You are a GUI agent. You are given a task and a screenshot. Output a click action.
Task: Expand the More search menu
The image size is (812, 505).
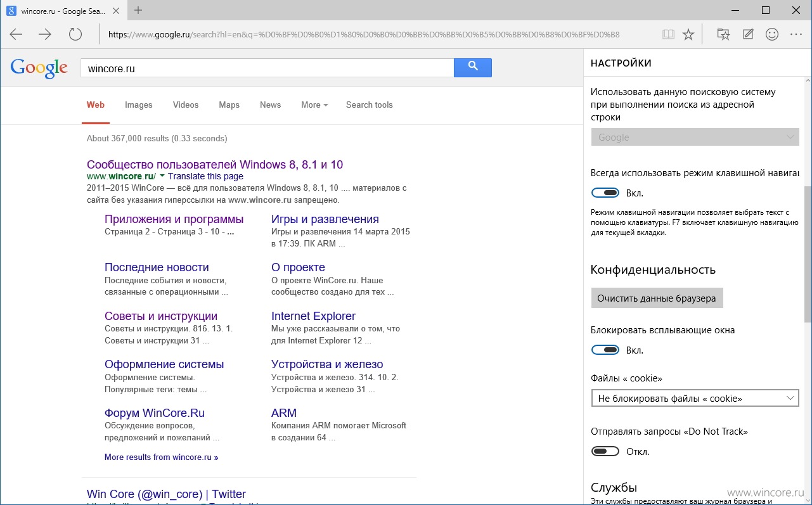pos(314,105)
